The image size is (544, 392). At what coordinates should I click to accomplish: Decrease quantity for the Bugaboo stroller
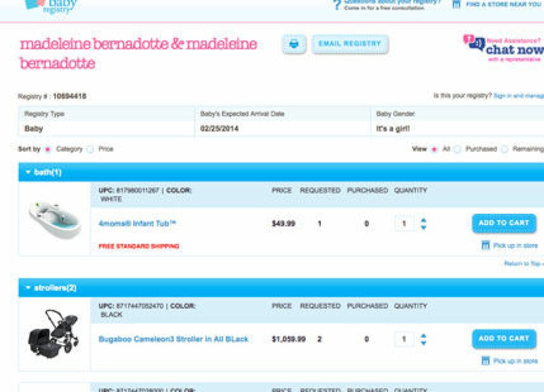point(423,343)
